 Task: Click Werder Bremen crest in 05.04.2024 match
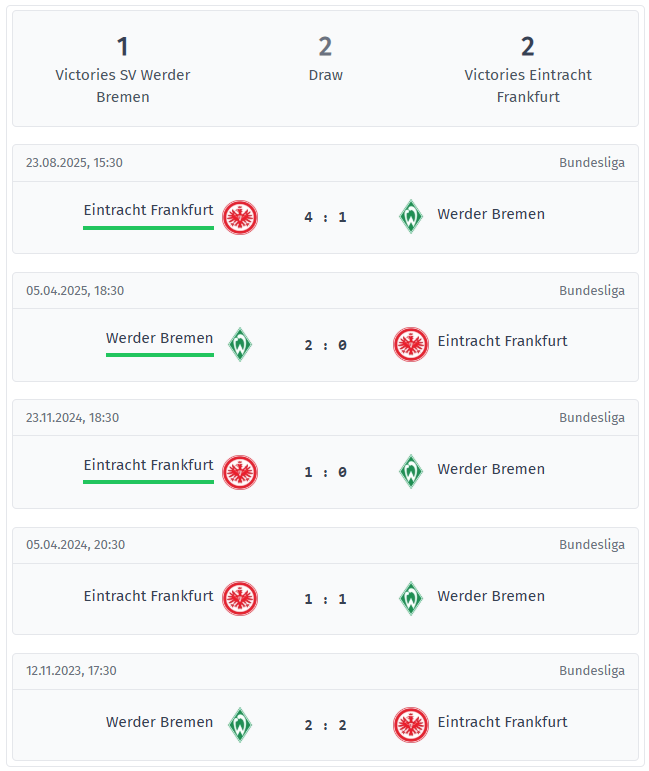click(x=410, y=598)
